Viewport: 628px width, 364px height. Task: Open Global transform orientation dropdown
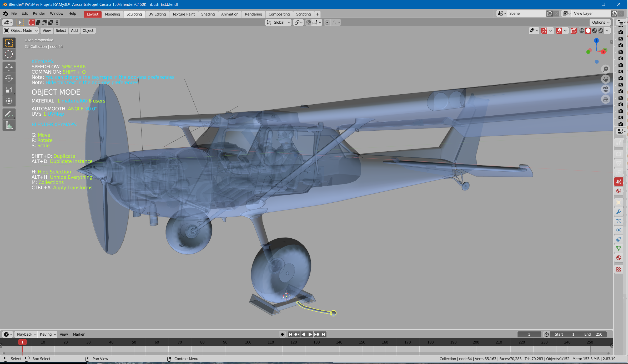(x=278, y=23)
